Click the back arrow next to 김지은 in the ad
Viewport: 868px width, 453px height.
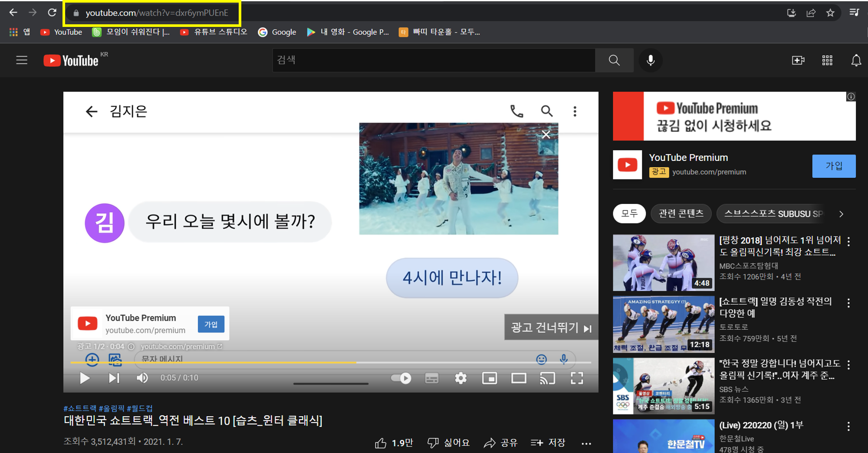(x=92, y=112)
